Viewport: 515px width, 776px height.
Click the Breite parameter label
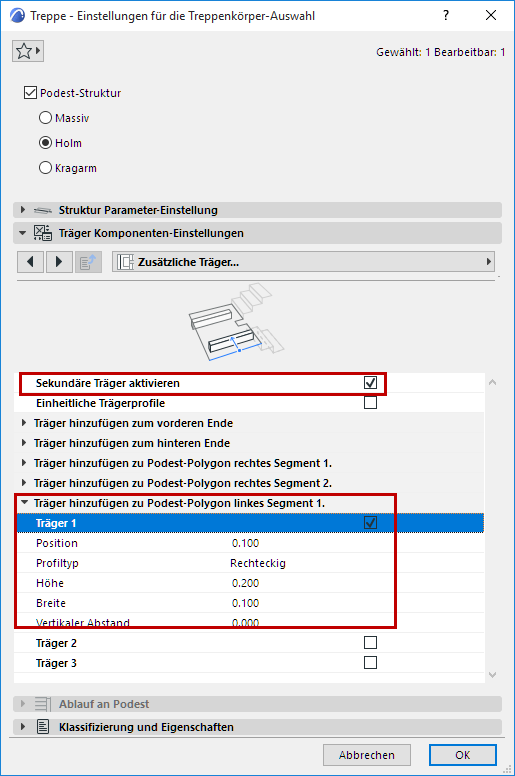(x=50, y=603)
